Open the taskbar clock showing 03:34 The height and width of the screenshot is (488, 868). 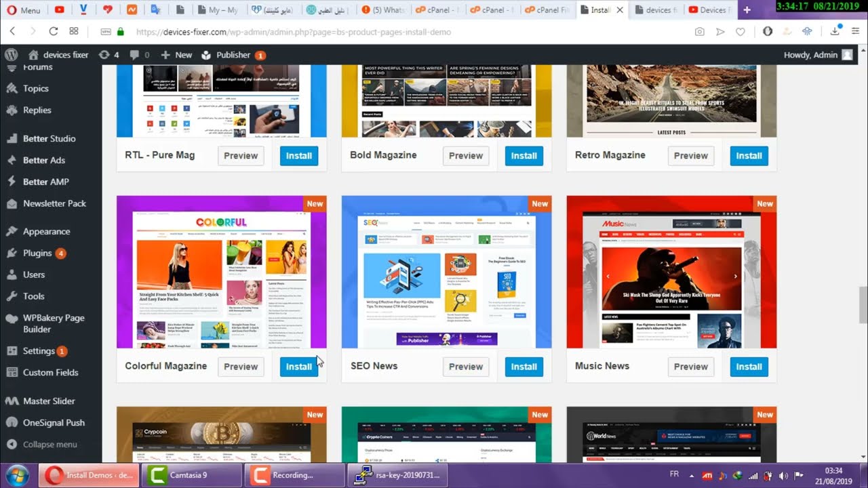click(x=834, y=475)
